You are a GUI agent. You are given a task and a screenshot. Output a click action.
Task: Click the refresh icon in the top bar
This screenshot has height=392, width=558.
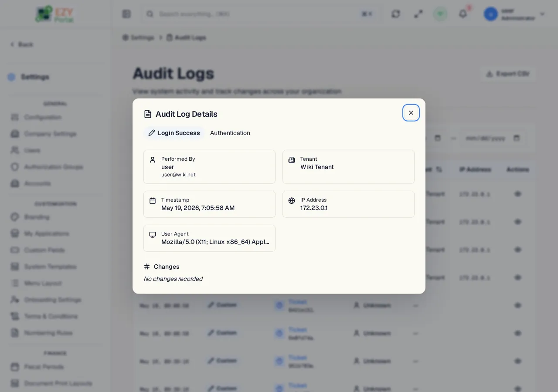(x=396, y=14)
